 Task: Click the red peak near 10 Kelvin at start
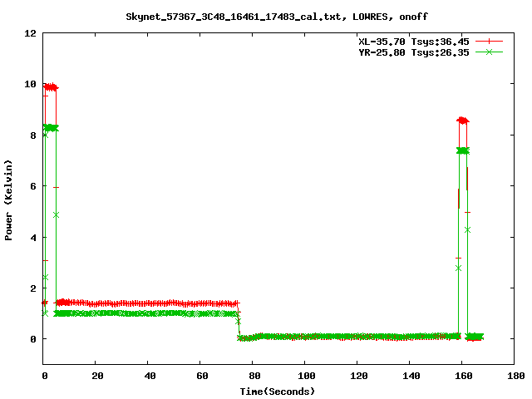[51, 87]
